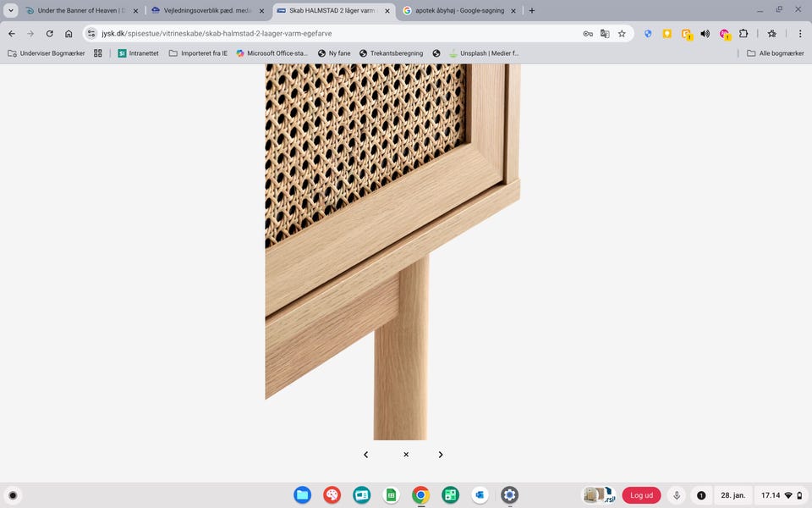Toggle the dictation microphone

(677, 495)
